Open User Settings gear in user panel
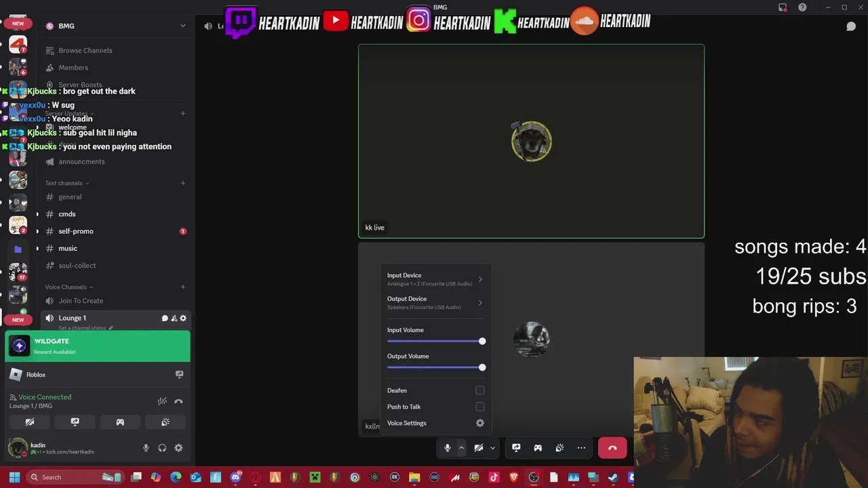 point(178,448)
